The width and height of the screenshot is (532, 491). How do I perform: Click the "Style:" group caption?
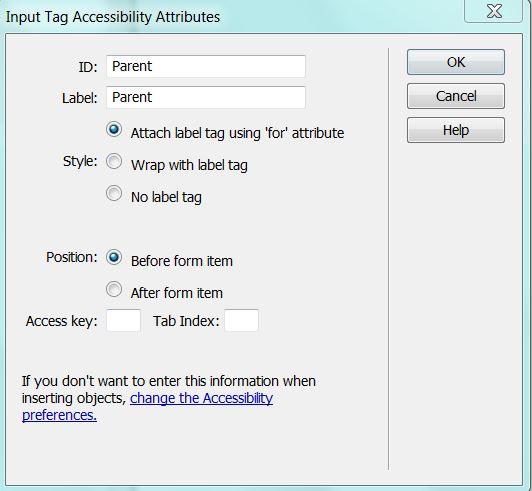(80, 161)
